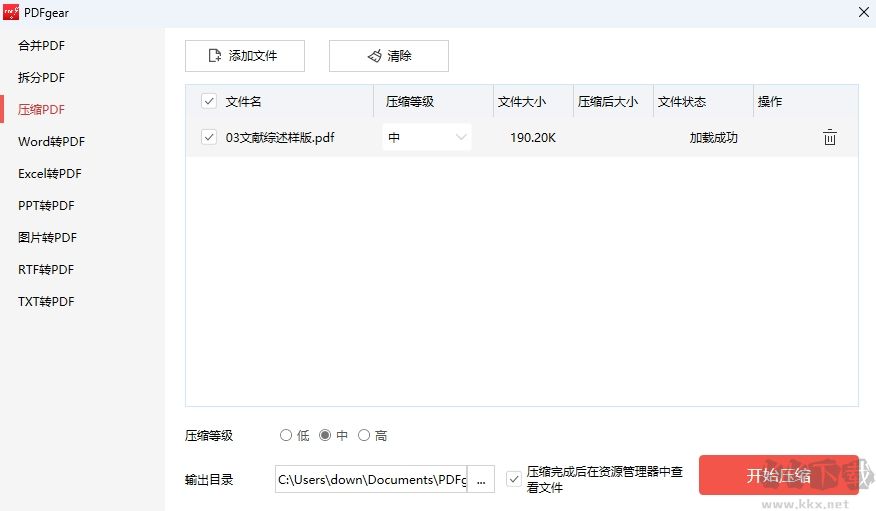
Task: Toggle the select-all checkbox beside 文件名
Action: [x=208, y=101]
